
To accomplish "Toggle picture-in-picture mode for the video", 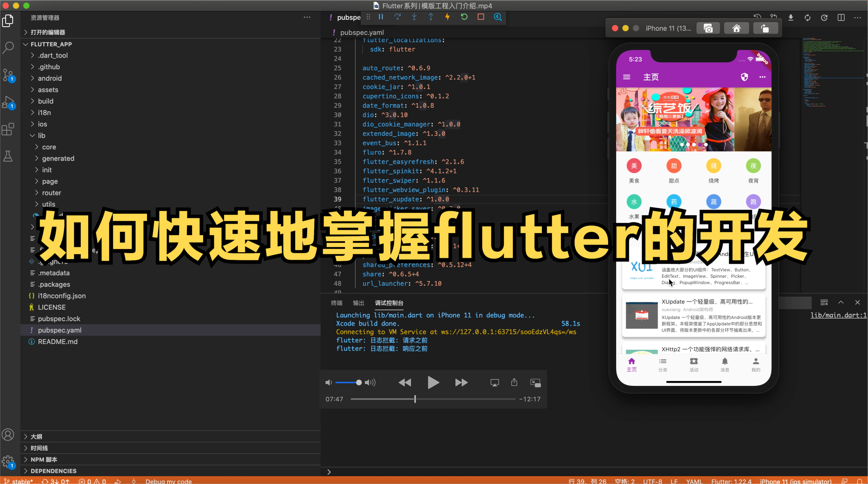I will (x=536, y=382).
